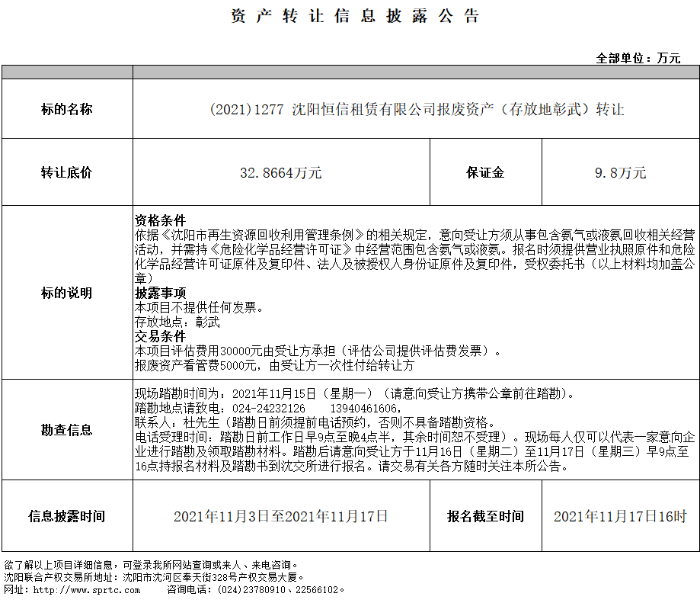Select the 标的名称 label cell
700x603 pixels.
(x=67, y=109)
